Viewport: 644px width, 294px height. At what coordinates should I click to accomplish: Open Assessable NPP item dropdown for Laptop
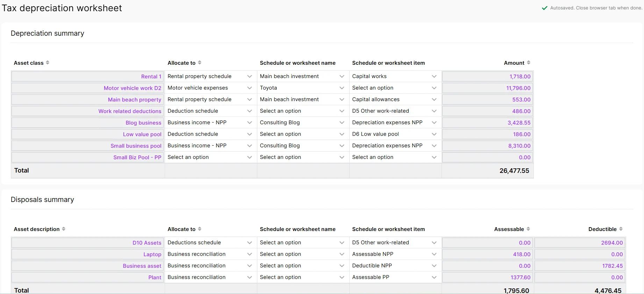395,254
